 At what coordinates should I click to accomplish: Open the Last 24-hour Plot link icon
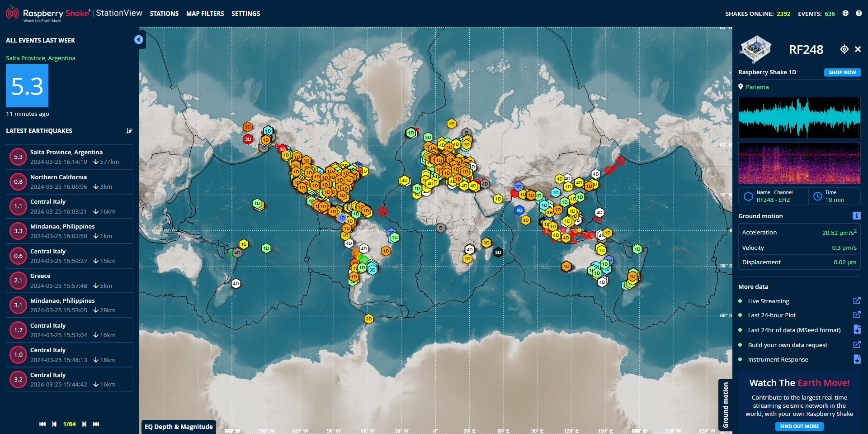(x=857, y=315)
